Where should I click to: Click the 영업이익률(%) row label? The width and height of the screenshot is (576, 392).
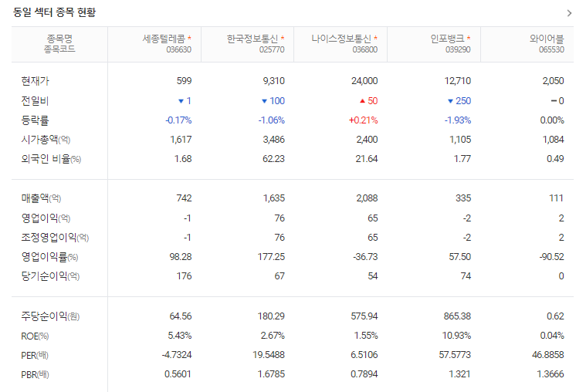(x=49, y=257)
